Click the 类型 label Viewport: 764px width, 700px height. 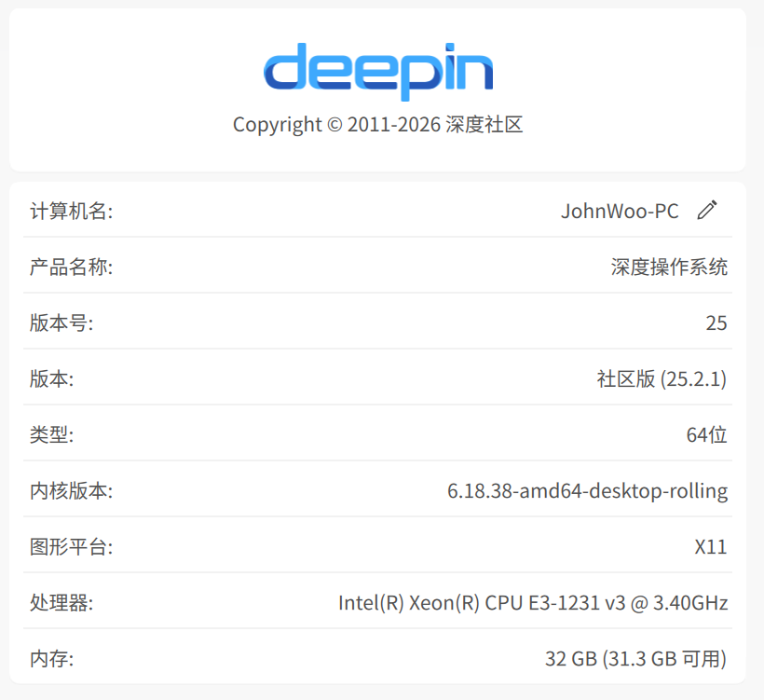(52, 434)
